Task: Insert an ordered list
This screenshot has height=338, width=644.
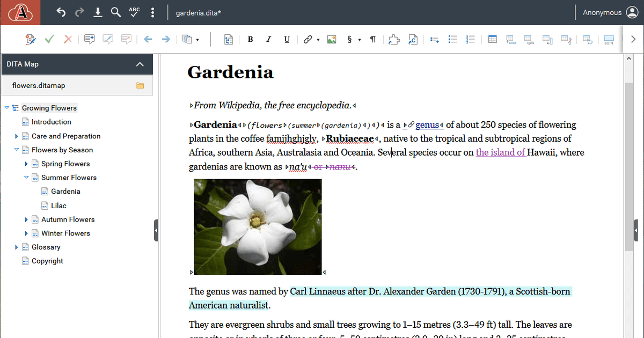Action: [471, 39]
